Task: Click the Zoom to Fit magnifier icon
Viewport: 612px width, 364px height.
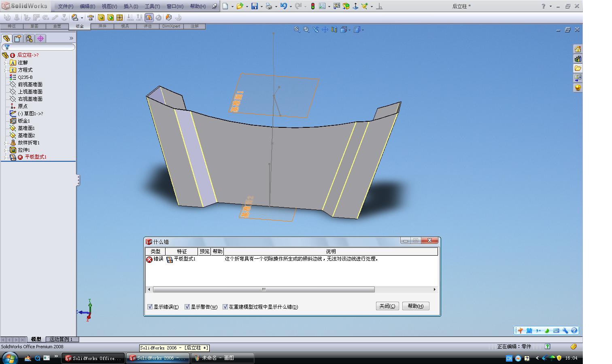Action: [x=297, y=30]
